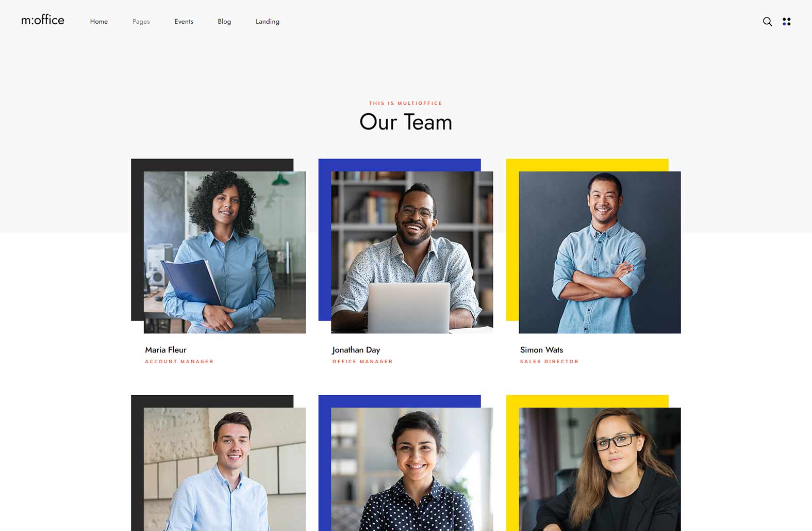Click the Simon Wats name link
Viewport: 812px width, 531px height.
541,350
